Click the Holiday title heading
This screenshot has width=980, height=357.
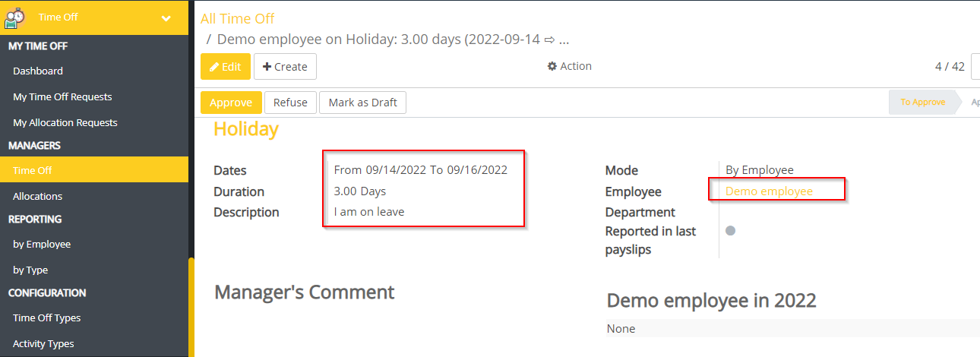point(246,129)
